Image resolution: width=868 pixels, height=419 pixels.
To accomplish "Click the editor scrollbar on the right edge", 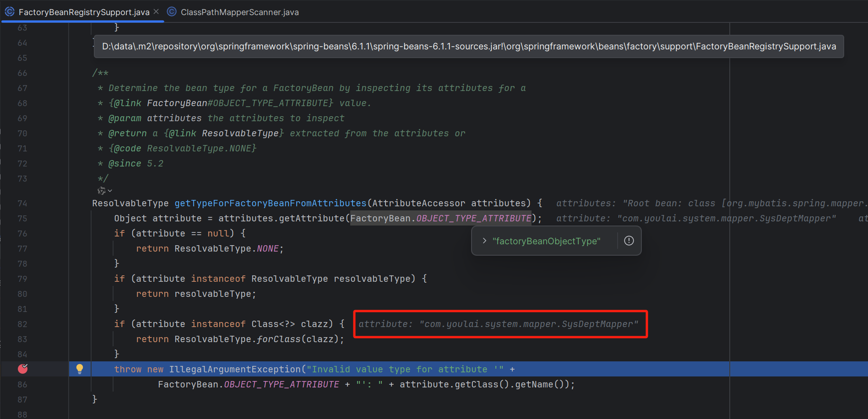I will (x=865, y=206).
